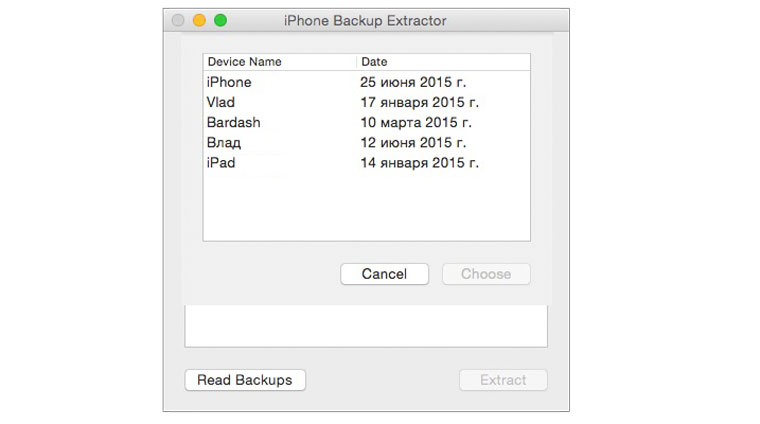760x424 pixels.
Task: Click date 17 января 2015 г.
Action: click(x=420, y=102)
